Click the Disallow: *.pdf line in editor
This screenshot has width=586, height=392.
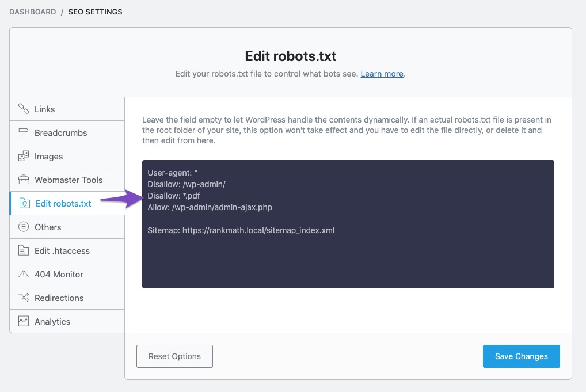click(174, 196)
